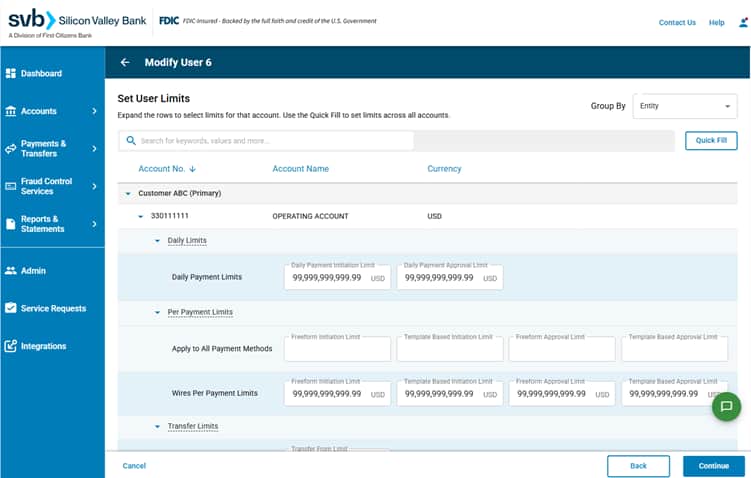Collapse the Transfer Limits section
The width and height of the screenshot is (751, 478).
click(157, 426)
